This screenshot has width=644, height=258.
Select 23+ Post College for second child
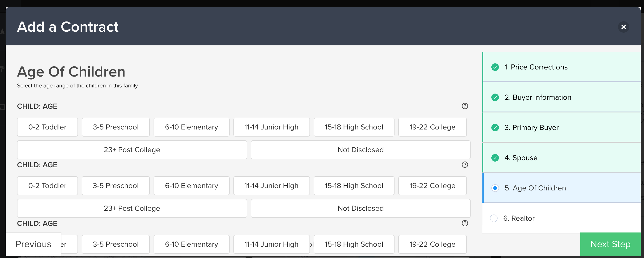click(132, 208)
